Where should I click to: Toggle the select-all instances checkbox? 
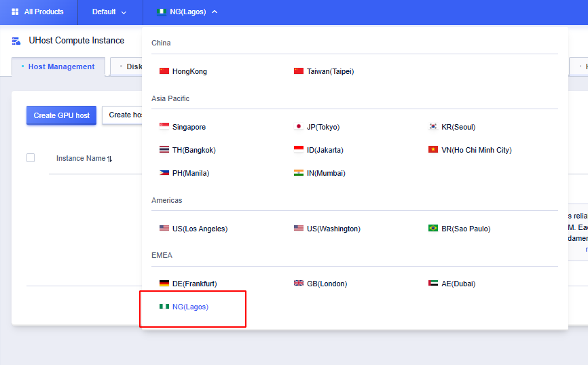click(31, 158)
